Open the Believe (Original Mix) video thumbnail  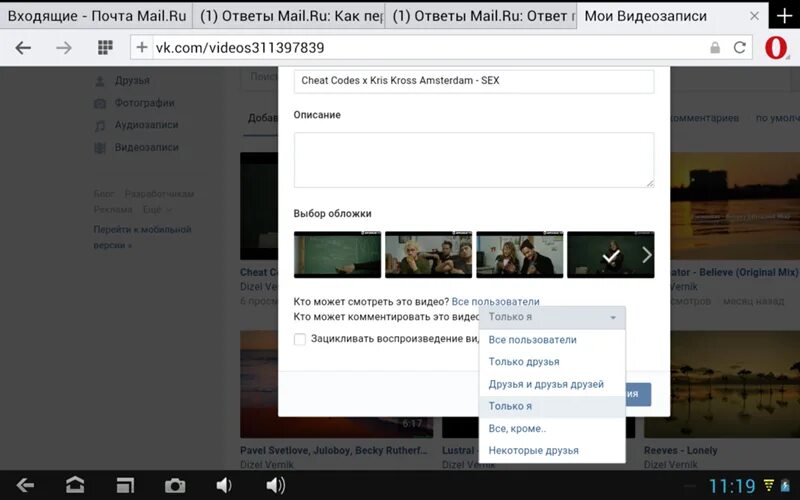point(735,206)
